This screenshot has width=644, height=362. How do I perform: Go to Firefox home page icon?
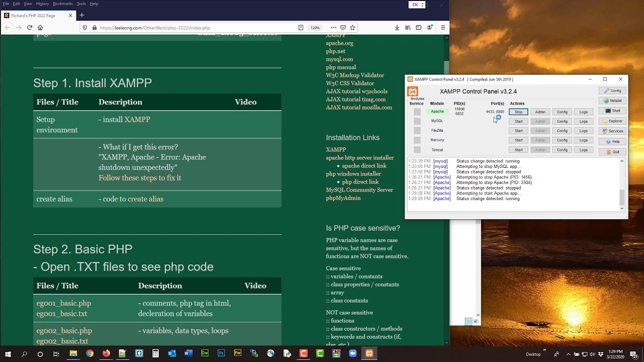coord(40,28)
